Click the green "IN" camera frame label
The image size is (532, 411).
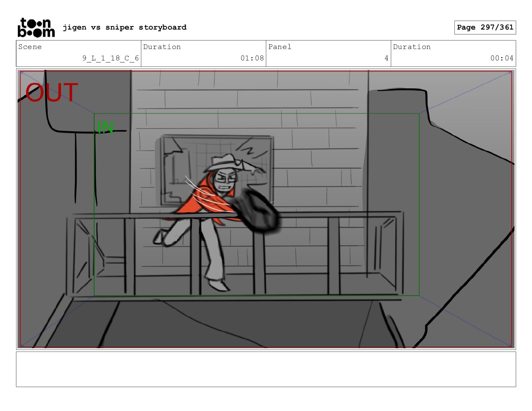[x=105, y=128]
